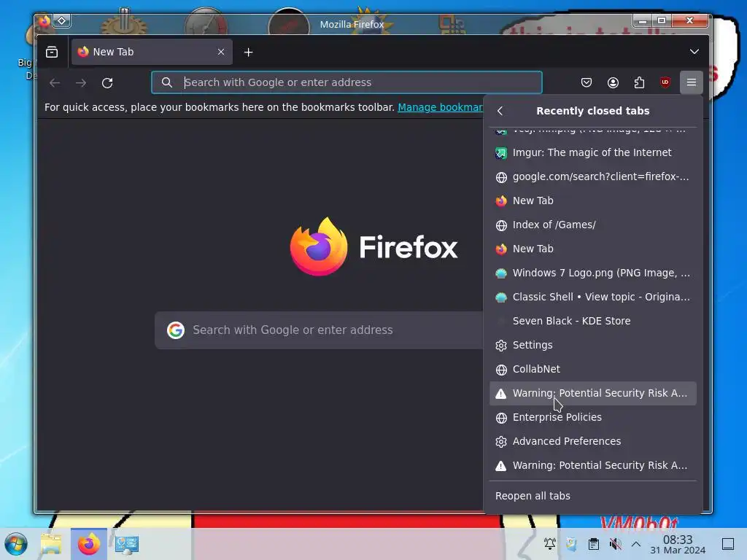Expand the list all tabs chevron

[x=694, y=52]
